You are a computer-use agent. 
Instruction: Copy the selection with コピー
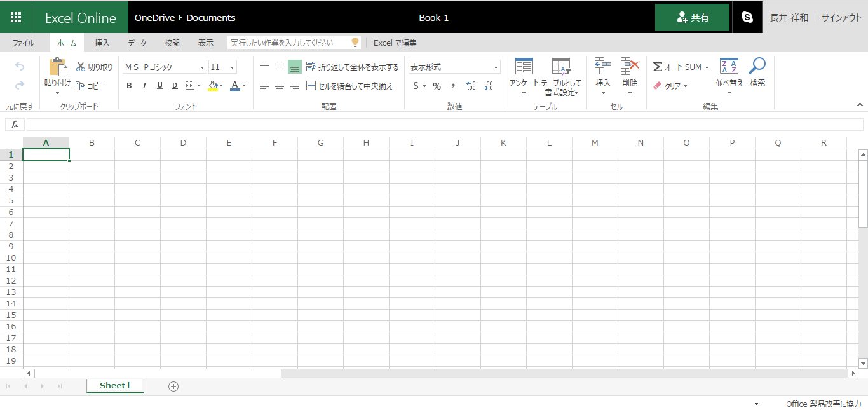tap(90, 86)
